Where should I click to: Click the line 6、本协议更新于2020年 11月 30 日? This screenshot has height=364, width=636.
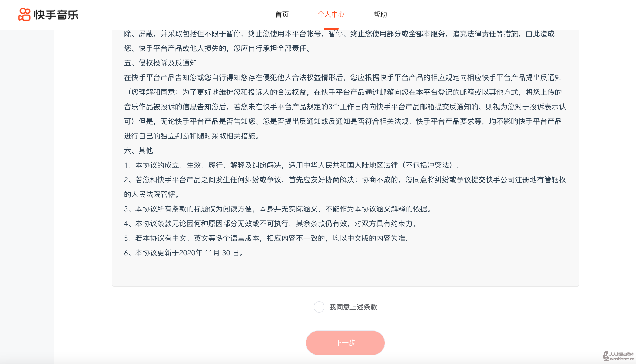(x=184, y=253)
